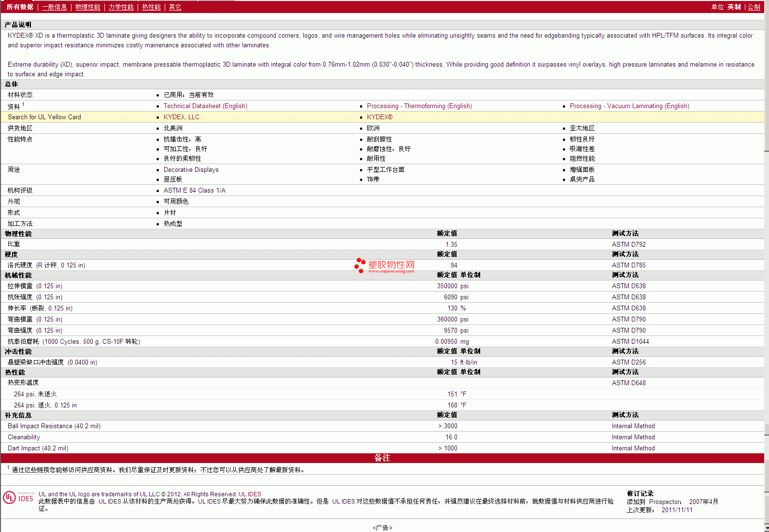Open Processing - Vacuum Laminating (English) document
Viewport: 769px width, 532px height.
(629, 106)
